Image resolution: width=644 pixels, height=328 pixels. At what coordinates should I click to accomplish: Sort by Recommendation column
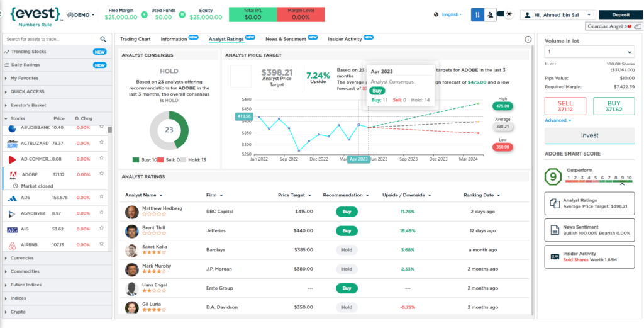(x=346, y=195)
